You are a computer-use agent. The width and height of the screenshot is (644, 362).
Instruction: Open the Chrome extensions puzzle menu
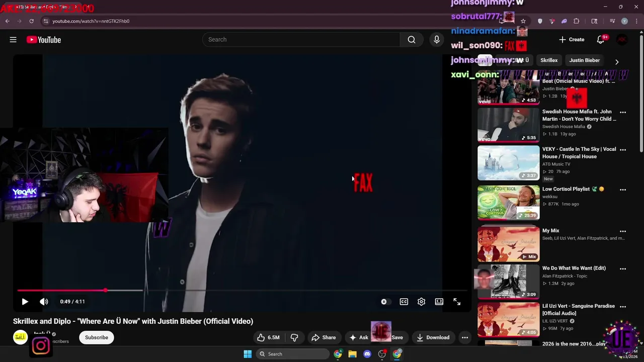(577, 21)
